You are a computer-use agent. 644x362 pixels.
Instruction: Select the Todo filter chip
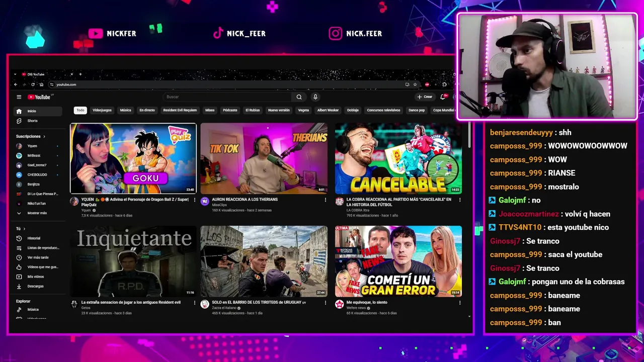[x=80, y=110]
